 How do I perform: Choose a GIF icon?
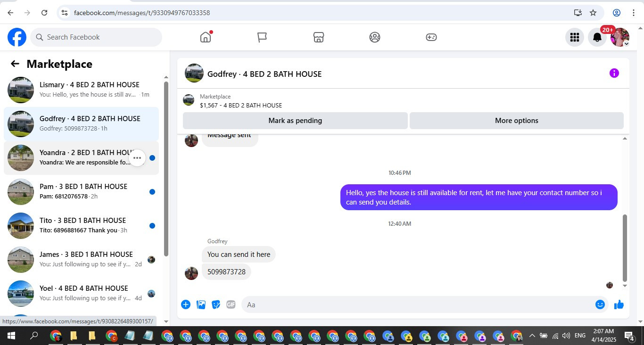[231, 304]
